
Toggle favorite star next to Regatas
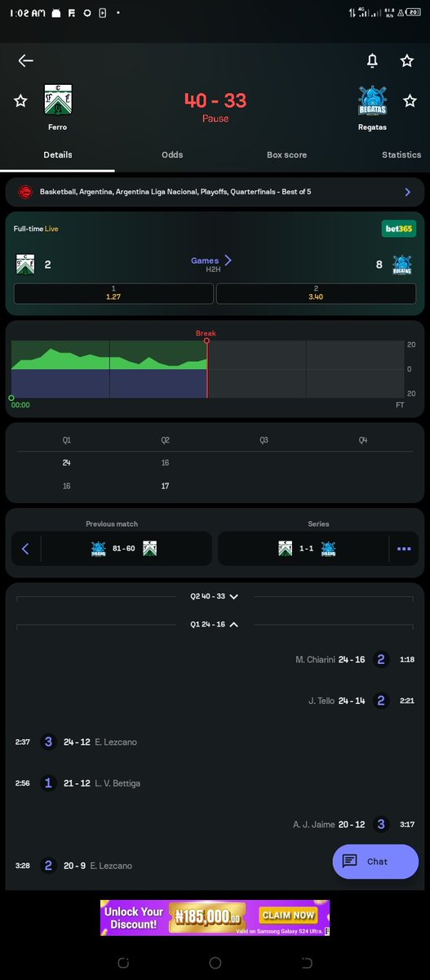point(410,100)
